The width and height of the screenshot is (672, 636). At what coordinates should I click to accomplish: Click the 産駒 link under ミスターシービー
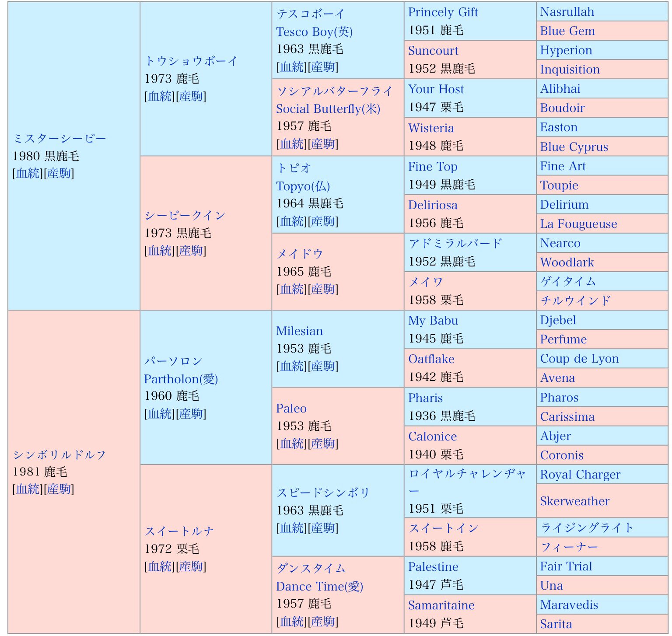(59, 173)
